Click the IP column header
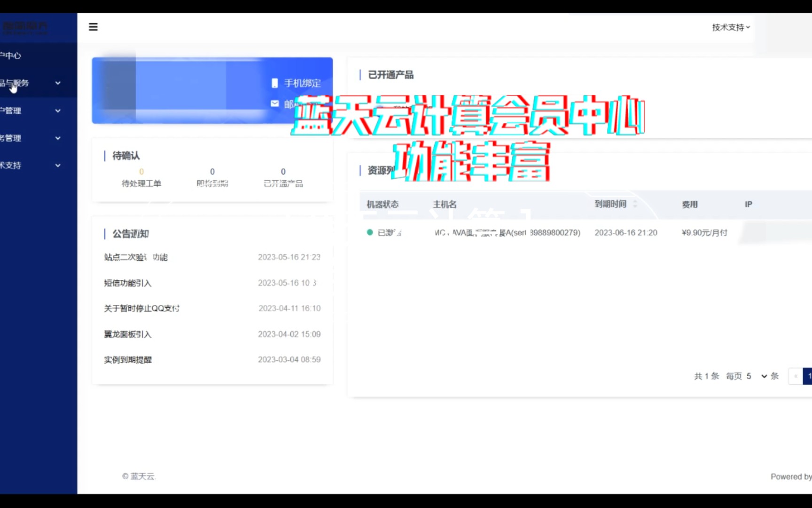Screen dimensions: 812x508 pos(749,204)
